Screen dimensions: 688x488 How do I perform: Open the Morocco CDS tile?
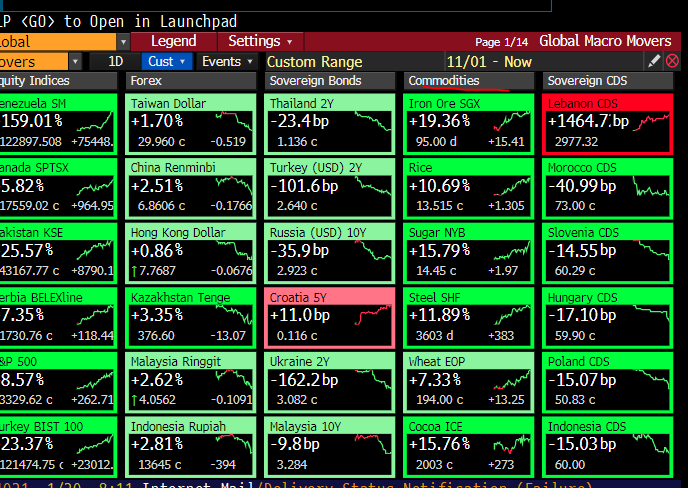coord(608,188)
